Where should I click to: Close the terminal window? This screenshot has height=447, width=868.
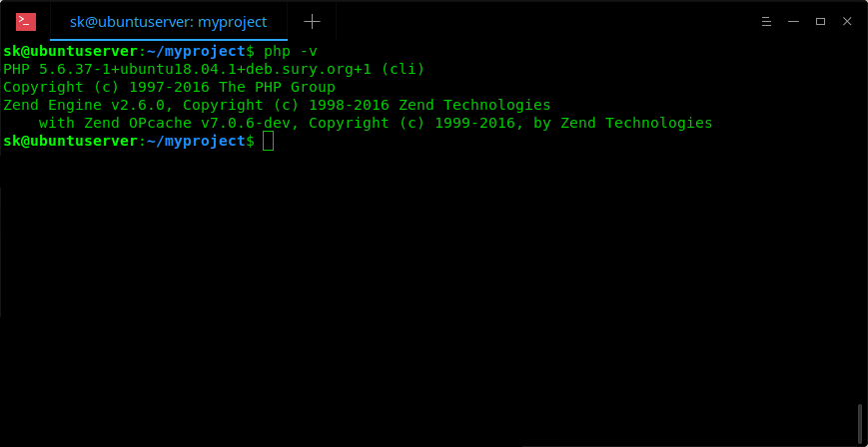coord(847,22)
